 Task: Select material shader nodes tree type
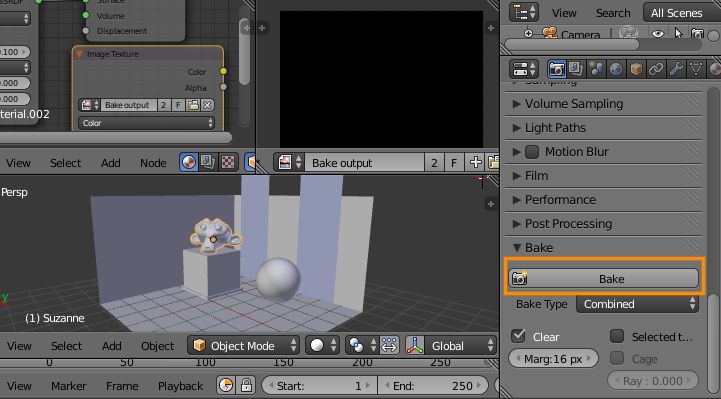[189, 162]
